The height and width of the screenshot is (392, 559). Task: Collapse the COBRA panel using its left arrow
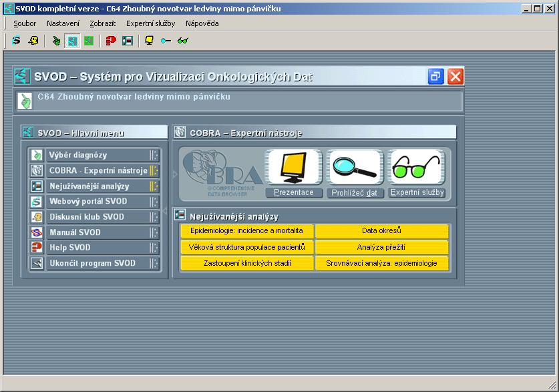[175, 174]
